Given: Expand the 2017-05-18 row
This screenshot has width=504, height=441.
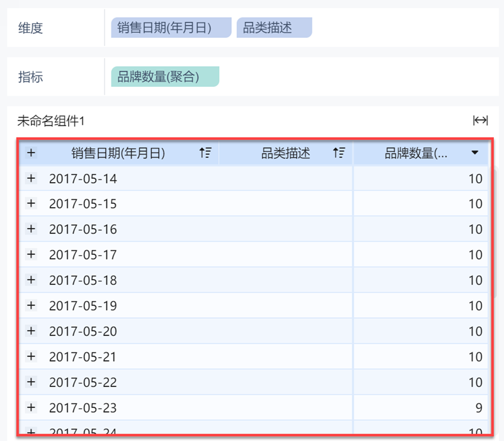Looking at the screenshot, I should 31,280.
